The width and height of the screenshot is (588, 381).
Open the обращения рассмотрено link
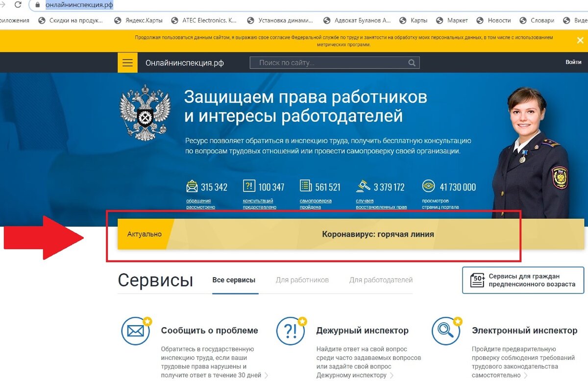[200, 203]
